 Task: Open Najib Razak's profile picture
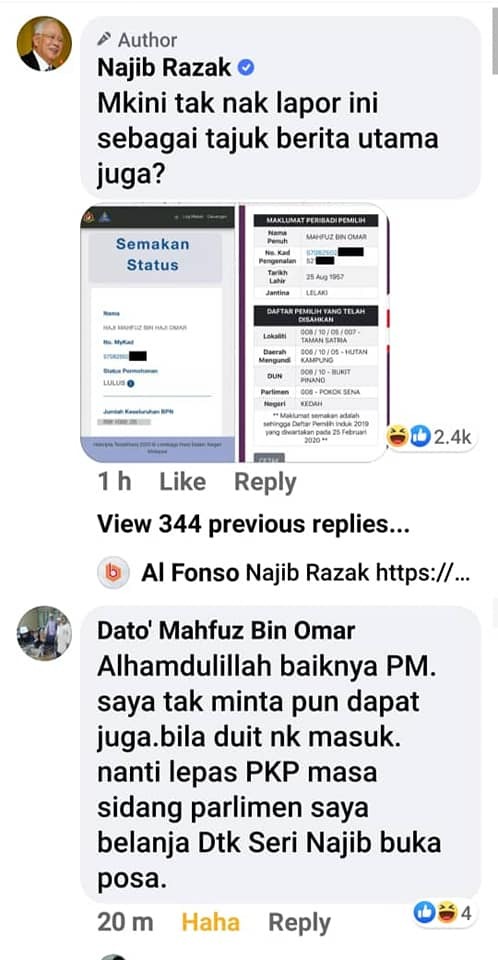pyautogui.click(x=43, y=44)
